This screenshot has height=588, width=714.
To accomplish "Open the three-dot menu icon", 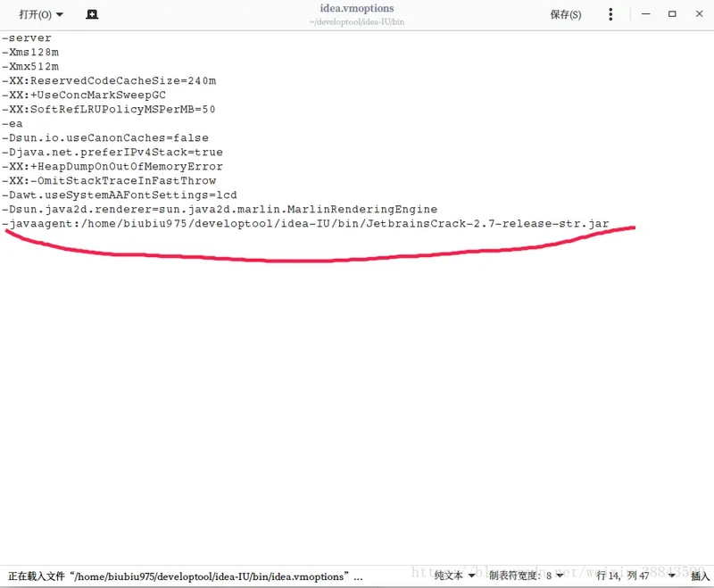I will tap(610, 15).
